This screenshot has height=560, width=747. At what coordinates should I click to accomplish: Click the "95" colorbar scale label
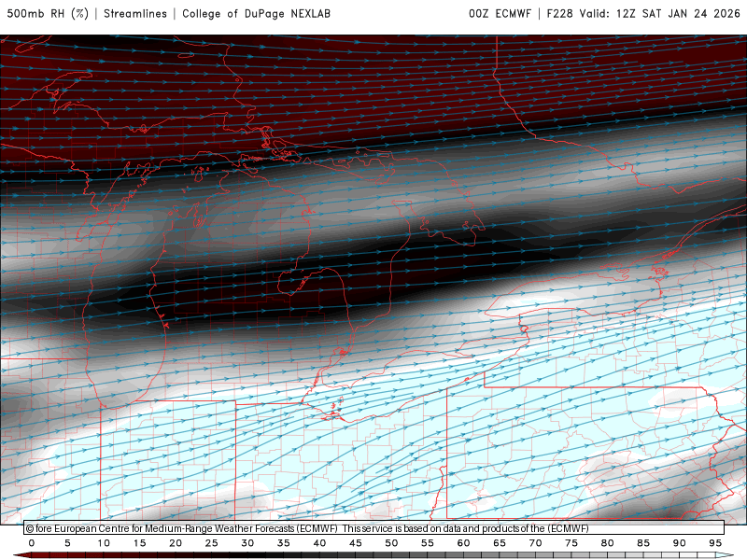point(715,543)
